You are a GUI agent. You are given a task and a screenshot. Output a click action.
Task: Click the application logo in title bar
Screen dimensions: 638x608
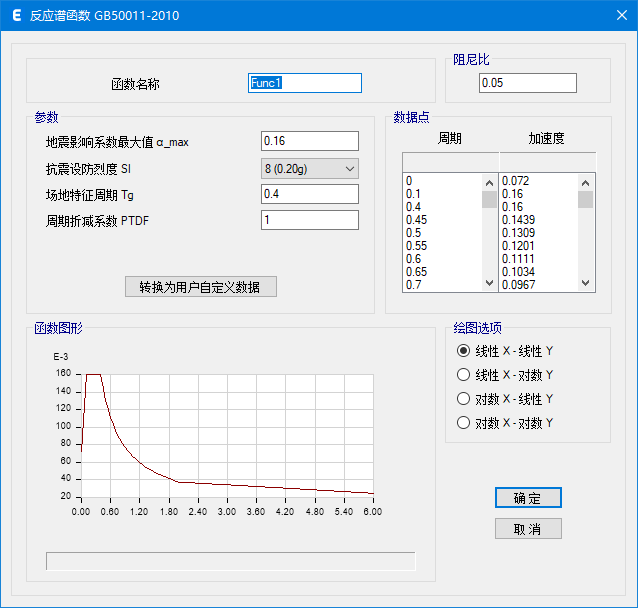(15, 17)
